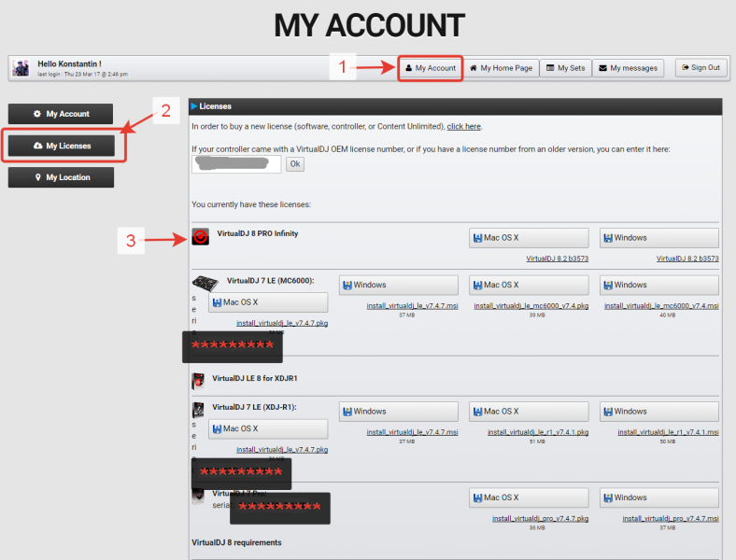The height and width of the screenshot is (560, 736).
Task: Click the VirtualDJ LE 8 for XDJR1 box icon
Action: 198,382
